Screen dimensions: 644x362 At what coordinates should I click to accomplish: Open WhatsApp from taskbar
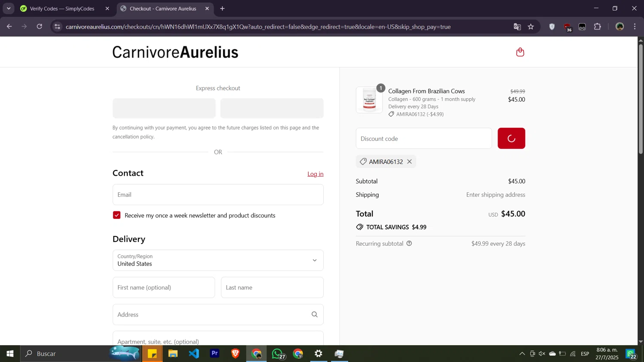[x=277, y=354]
